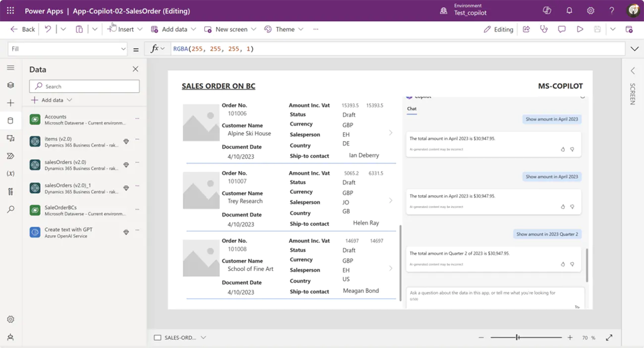Click the RGBA formula bar
The image size is (644, 348).
pyautogui.click(x=398, y=49)
